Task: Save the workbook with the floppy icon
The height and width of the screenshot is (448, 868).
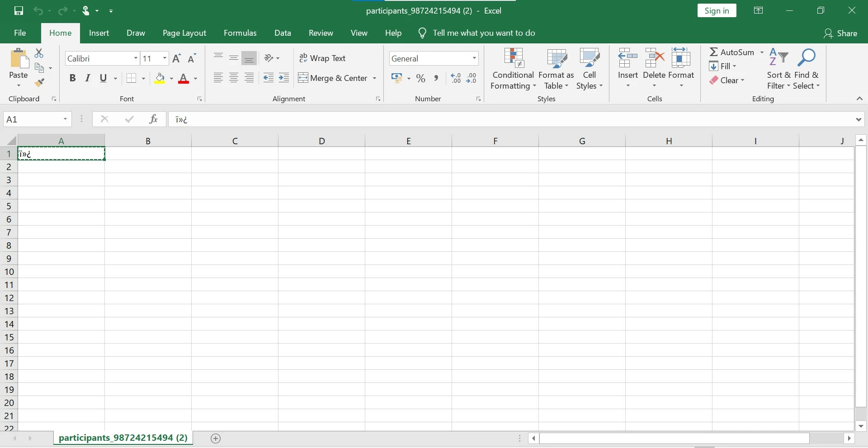Action: click(19, 10)
